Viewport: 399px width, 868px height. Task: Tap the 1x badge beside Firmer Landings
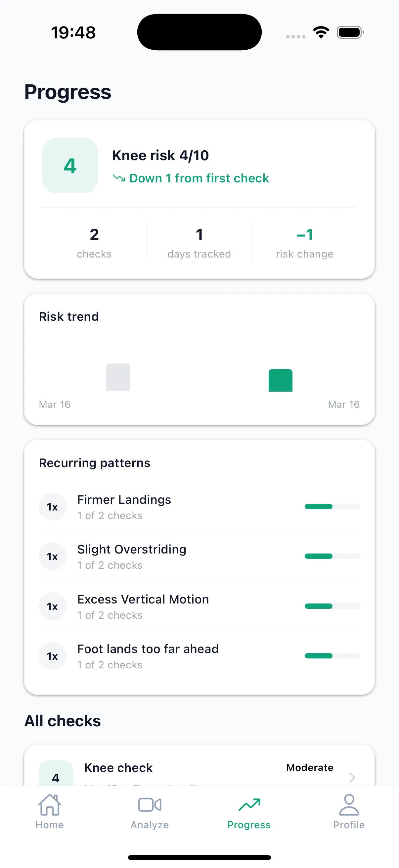[53, 507]
